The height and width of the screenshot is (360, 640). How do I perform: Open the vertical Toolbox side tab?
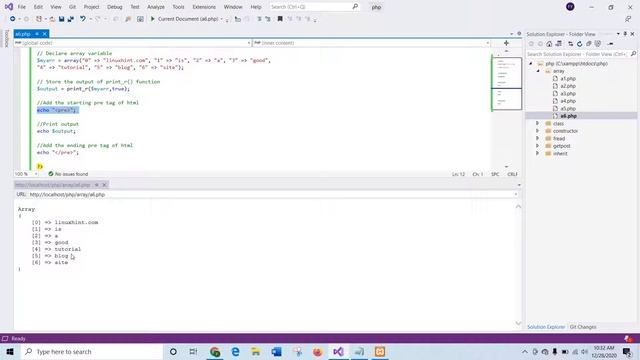pyautogui.click(x=6, y=39)
